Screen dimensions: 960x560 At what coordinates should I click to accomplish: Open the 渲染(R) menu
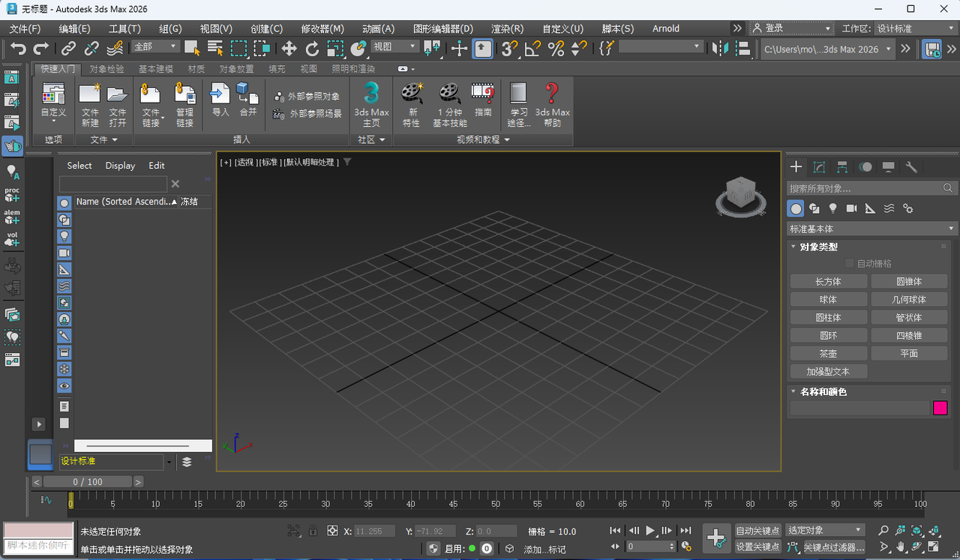click(x=507, y=28)
